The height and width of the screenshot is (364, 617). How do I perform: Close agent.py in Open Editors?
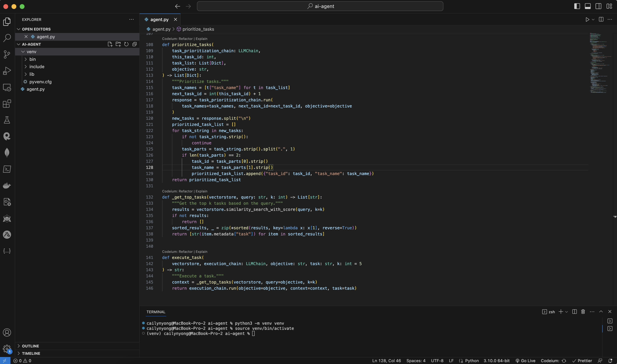coord(26,37)
